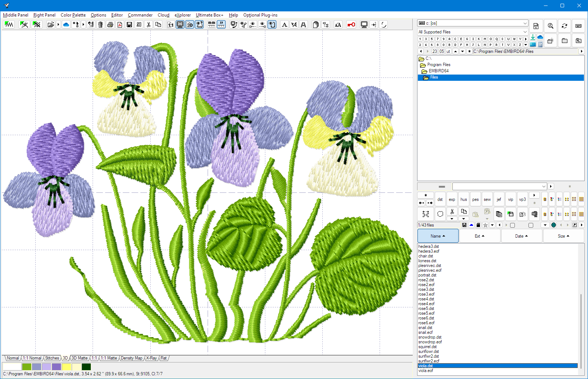The height and width of the screenshot is (379, 588).
Task: Click the 1:1 zoom toolbar icon
Action: click(170, 25)
